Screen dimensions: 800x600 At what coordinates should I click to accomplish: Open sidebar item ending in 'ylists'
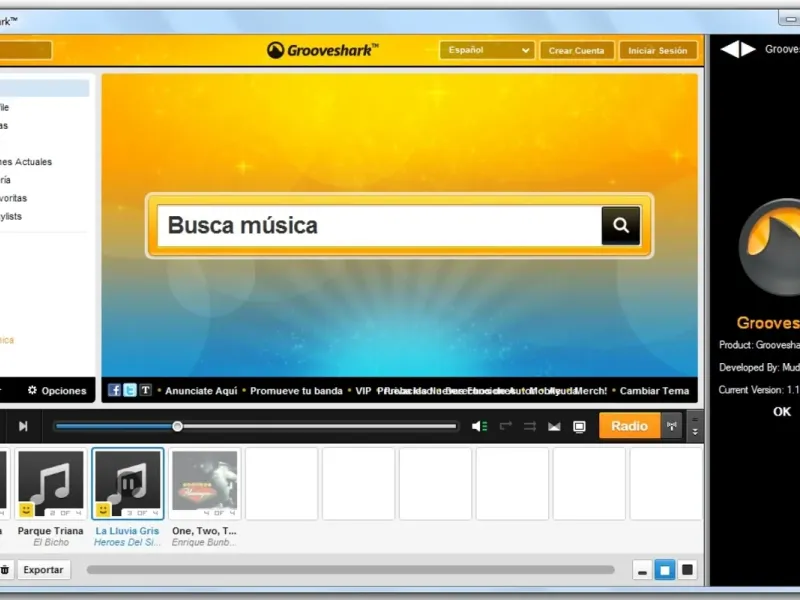point(11,216)
